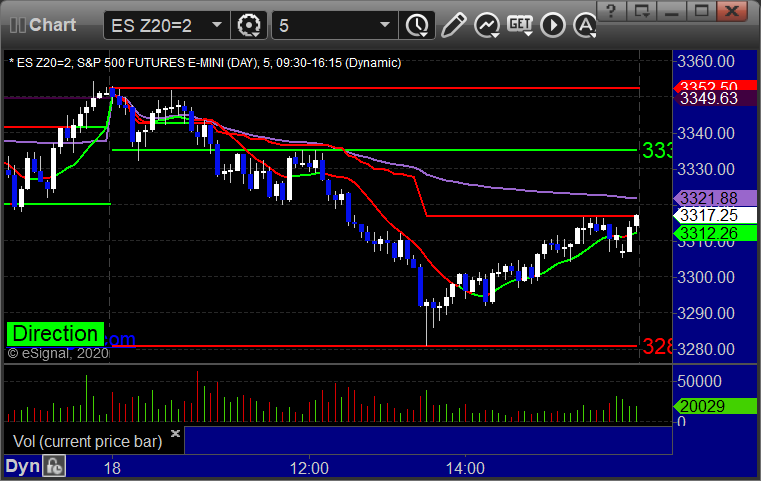Click the Dyn scaling label
Image resolution: width=761 pixels, height=481 pixels.
pos(22,466)
